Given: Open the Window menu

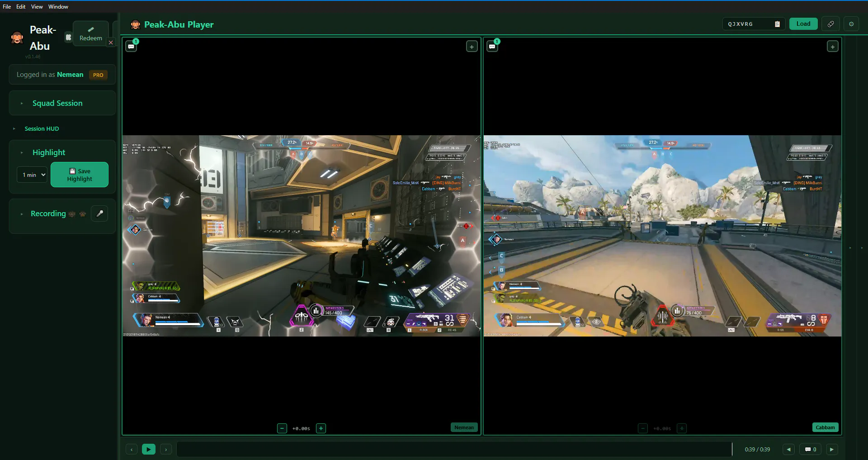Looking at the screenshot, I should 58,7.
